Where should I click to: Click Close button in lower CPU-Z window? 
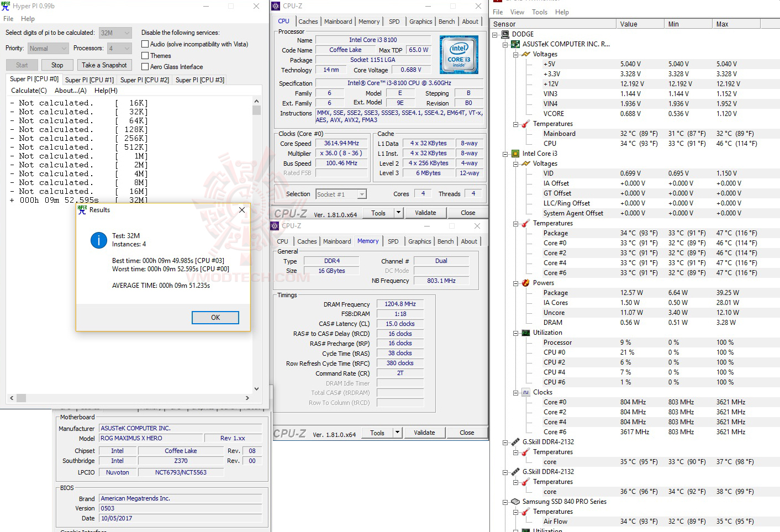467,433
